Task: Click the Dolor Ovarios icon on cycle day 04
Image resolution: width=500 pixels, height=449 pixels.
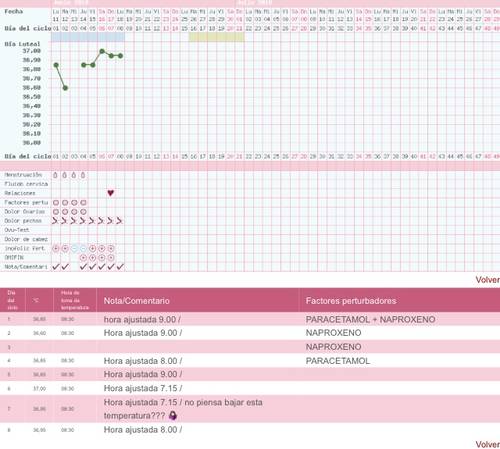Action: coord(83,211)
